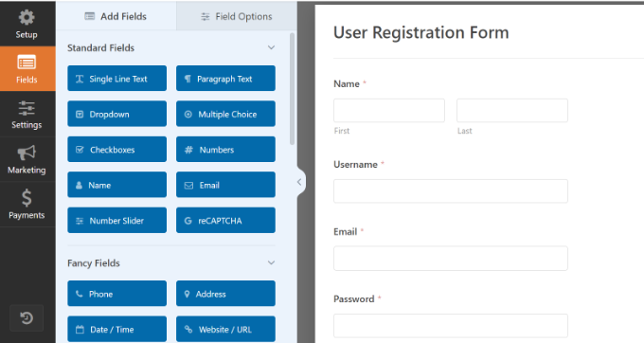Add a Dropdown field
This screenshot has height=343, width=644.
117,114
